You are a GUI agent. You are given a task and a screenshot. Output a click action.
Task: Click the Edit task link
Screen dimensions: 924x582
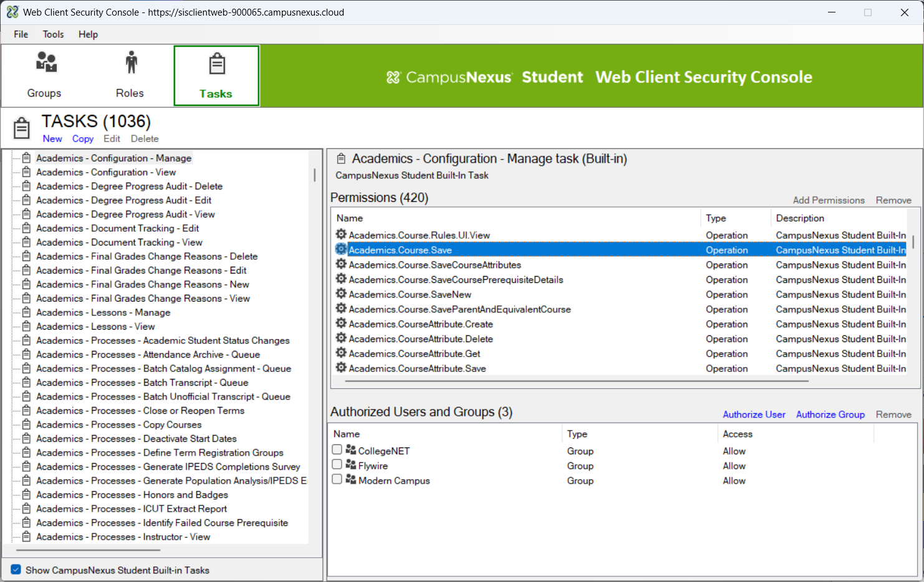[112, 138]
